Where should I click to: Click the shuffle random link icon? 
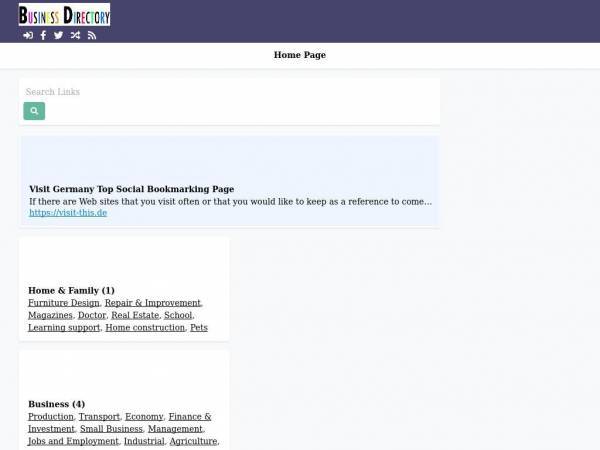[x=75, y=36]
